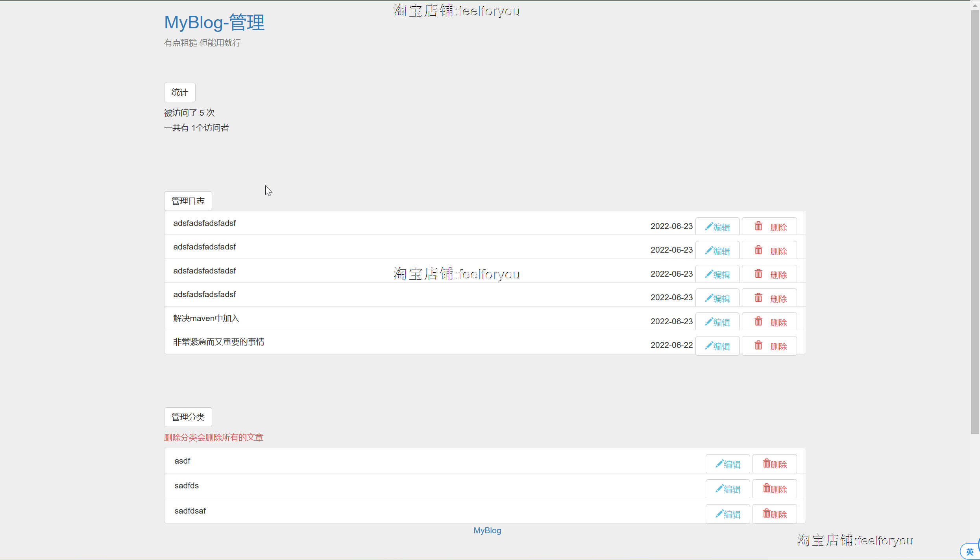Click the page vertical scrollbar thumb
This screenshot has height=560, width=980.
[975, 222]
